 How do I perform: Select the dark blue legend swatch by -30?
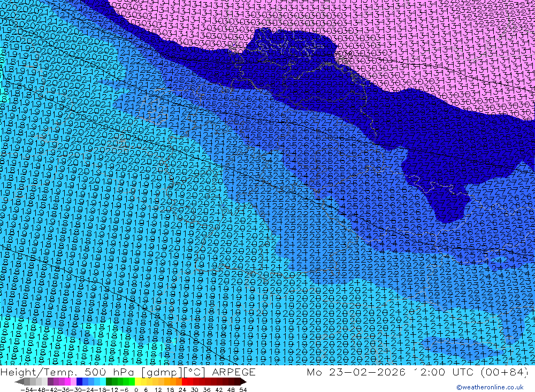[79, 381]
